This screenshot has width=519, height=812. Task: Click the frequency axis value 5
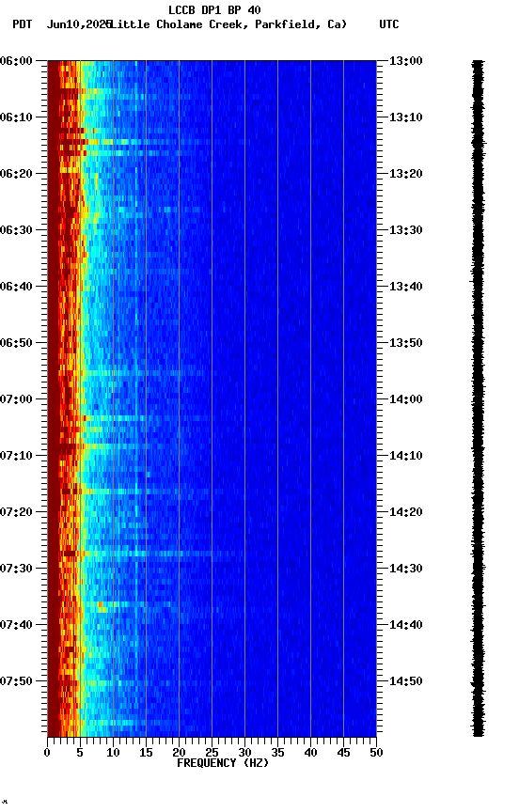click(x=80, y=753)
